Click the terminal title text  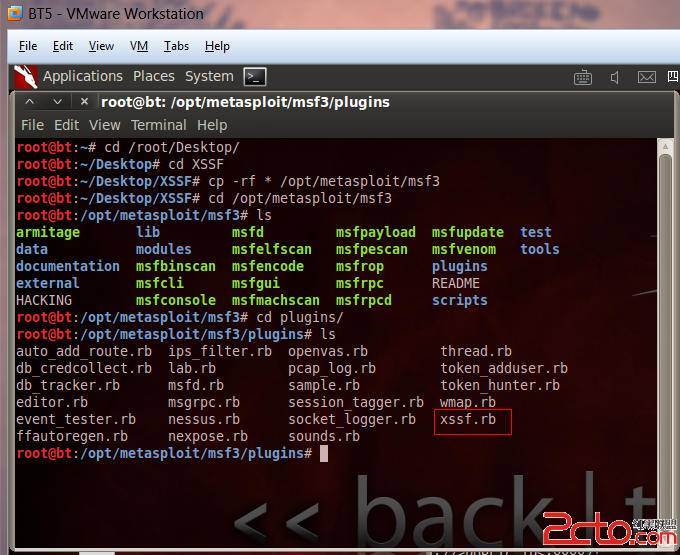point(245,102)
